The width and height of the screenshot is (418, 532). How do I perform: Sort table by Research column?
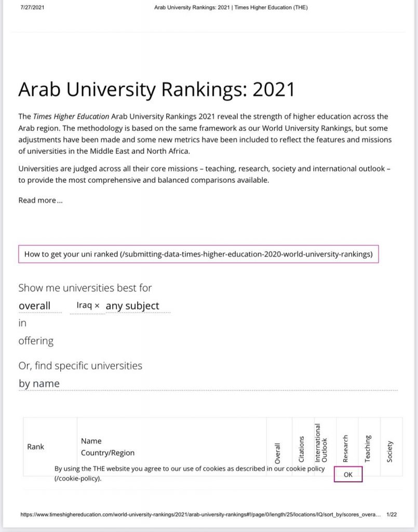[345, 448]
